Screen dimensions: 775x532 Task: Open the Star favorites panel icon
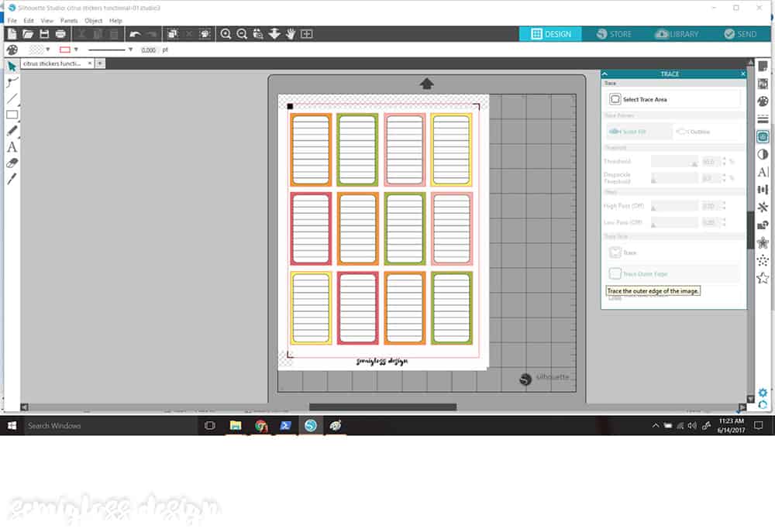tap(763, 278)
